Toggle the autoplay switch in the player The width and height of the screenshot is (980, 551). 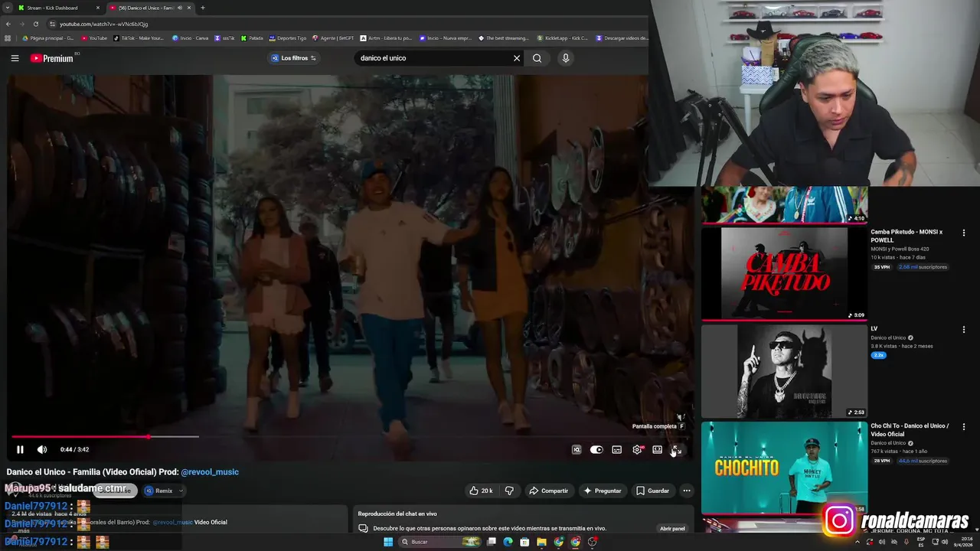click(596, 450)
